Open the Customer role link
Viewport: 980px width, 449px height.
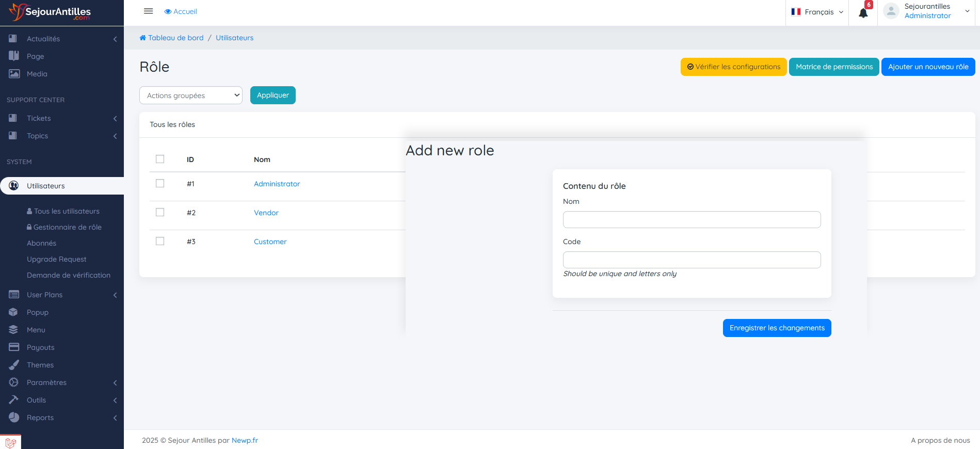coord(270,242)
